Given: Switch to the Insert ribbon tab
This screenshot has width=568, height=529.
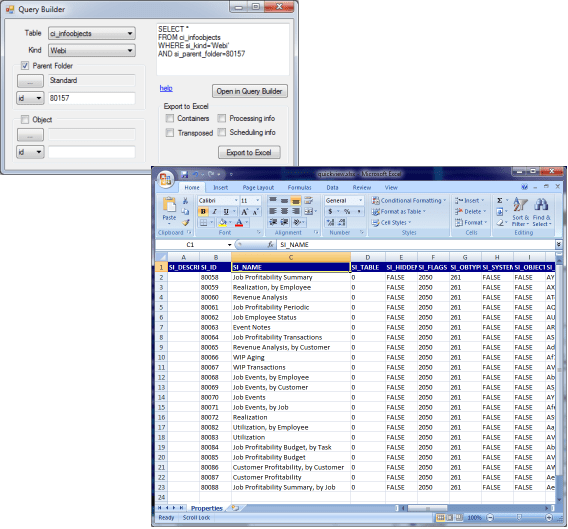Looking at the screenshot, I should (x=220, y=187).
